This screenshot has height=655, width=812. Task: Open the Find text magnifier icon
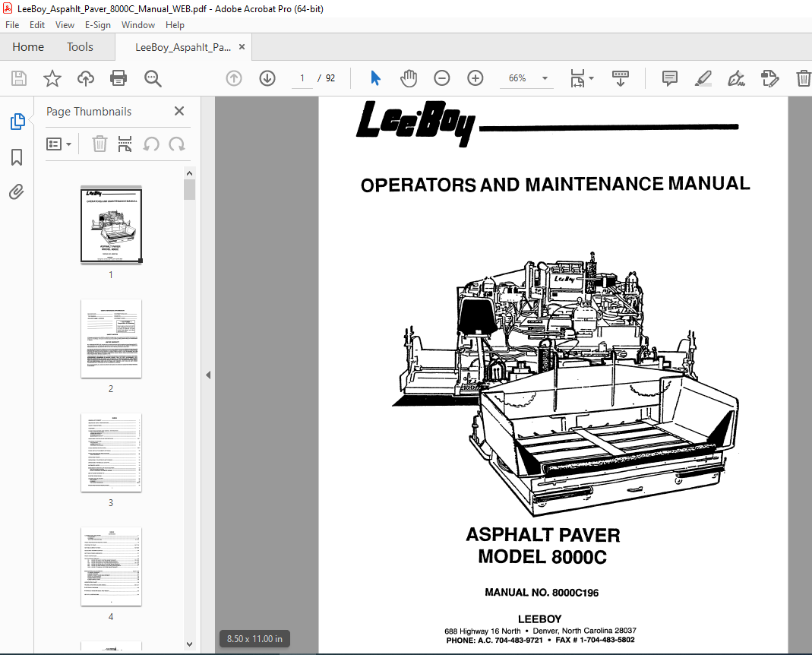coord(153,78)
